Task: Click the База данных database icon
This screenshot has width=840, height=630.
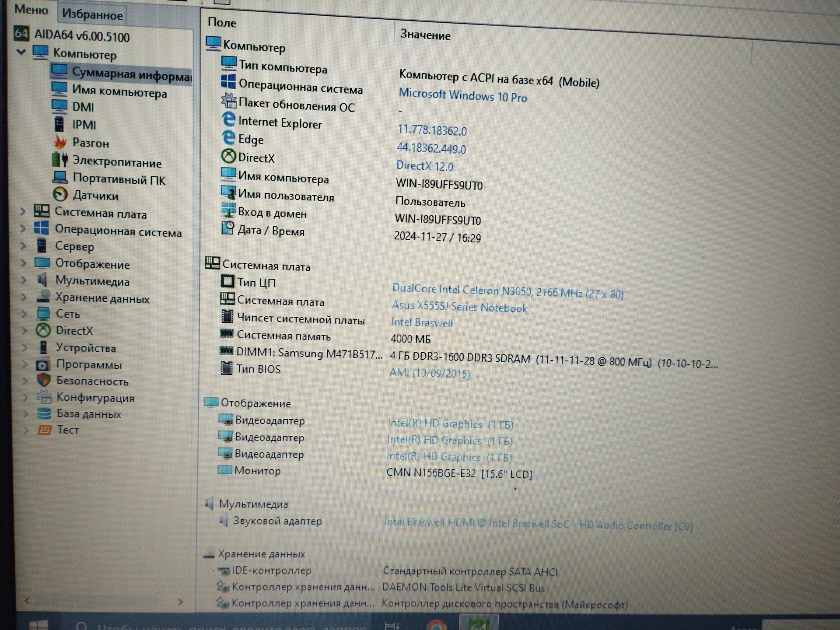Action: pos(44,413)
